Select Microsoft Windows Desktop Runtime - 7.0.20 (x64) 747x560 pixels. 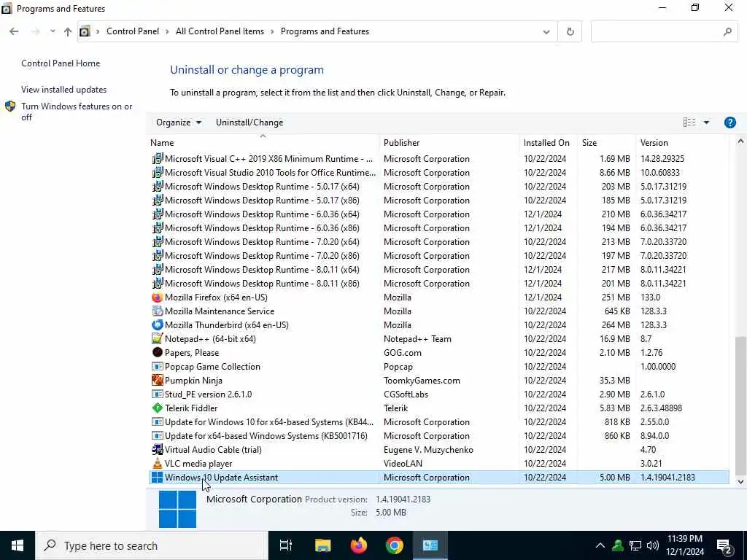pyautogui.click(x=438, y=242)
